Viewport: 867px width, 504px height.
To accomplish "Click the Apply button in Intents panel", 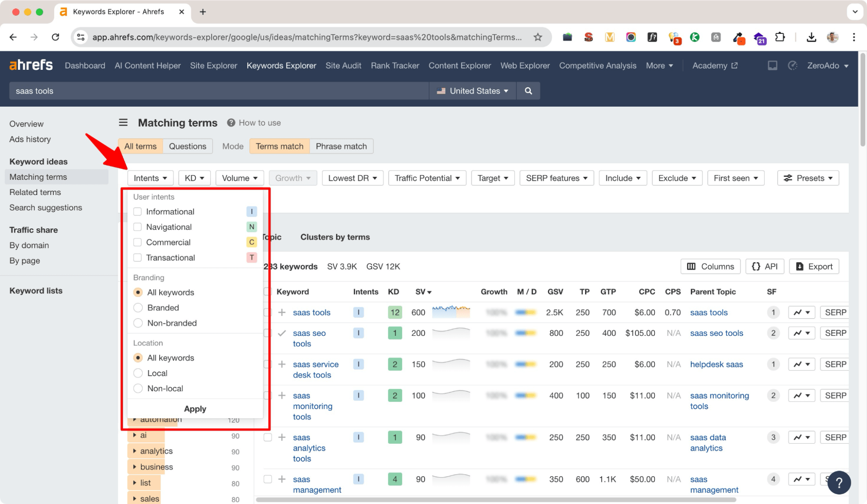I will 195,409.
